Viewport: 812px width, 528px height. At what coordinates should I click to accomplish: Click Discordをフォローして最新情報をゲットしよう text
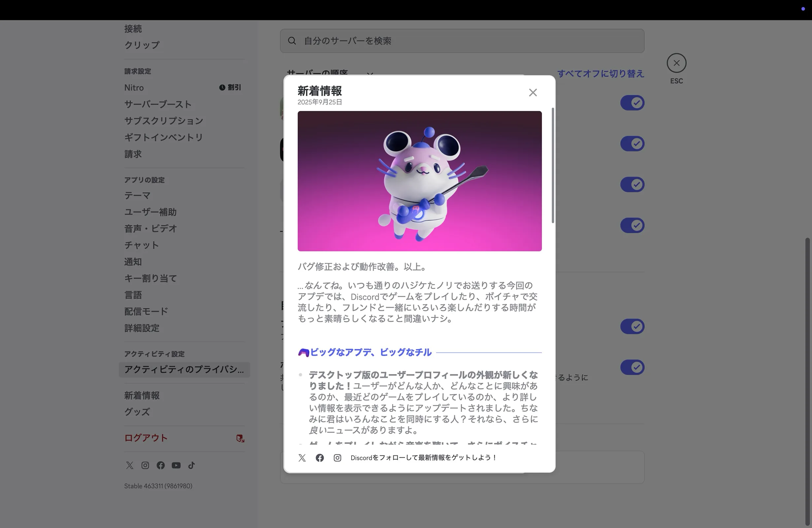424,458
